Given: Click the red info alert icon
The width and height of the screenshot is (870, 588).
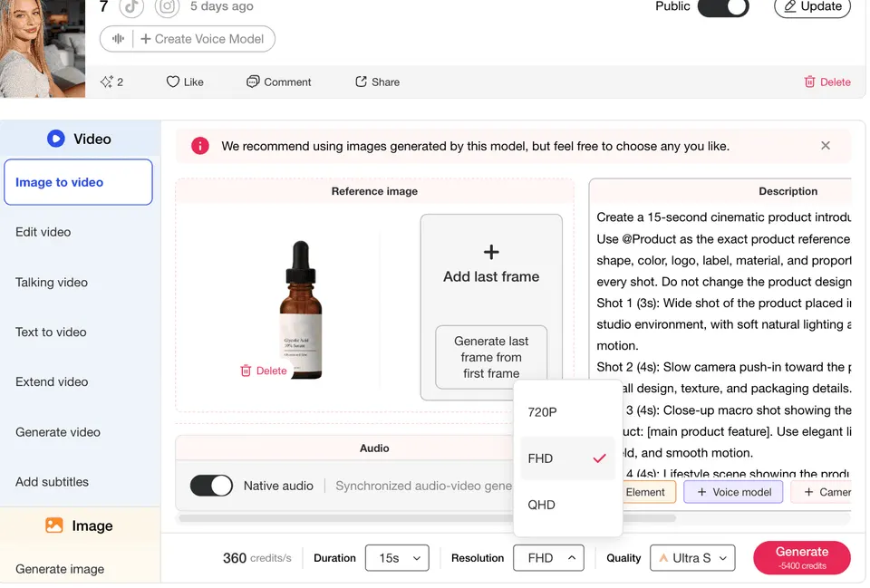Looking at the screenshot, I should tap(200, 146).
